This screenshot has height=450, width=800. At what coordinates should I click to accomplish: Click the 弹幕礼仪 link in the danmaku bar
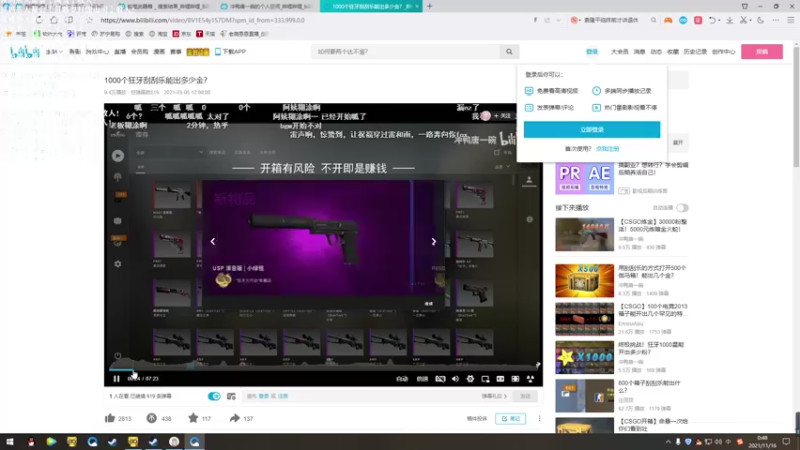tap(494, 396)
